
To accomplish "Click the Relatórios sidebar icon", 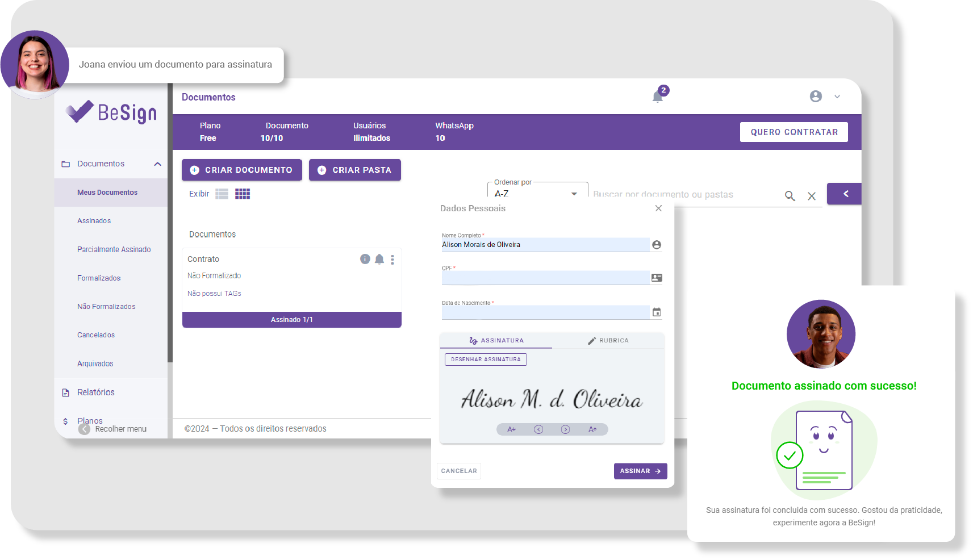I will [65, 392].
